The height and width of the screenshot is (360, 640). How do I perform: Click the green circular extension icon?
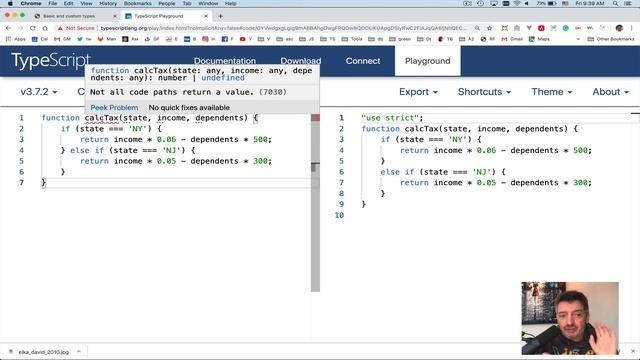[x=566, y=28]
